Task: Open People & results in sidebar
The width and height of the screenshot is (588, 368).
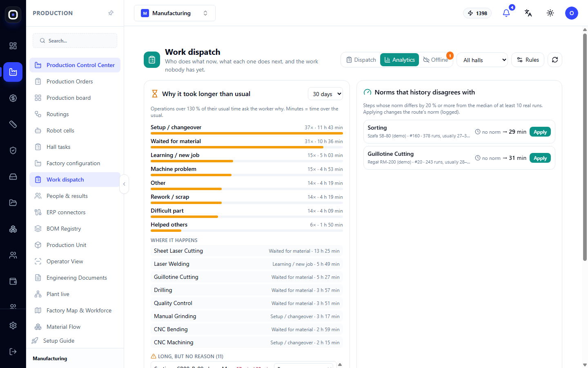Action: tap(75, 196)
